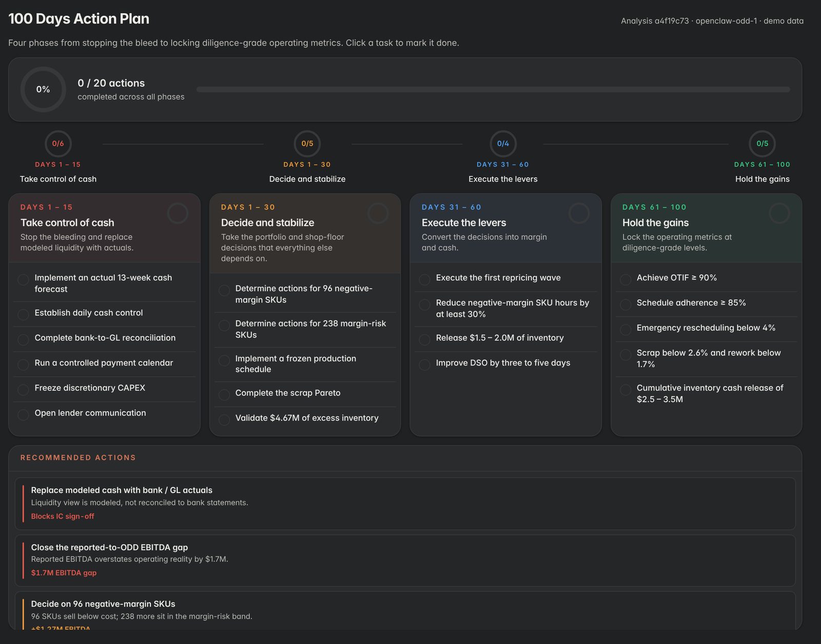Check 'Determine actions for 96 negative-margin SKUs'
This screenshot has height=644, width=821.
click(x=224, y=290)
